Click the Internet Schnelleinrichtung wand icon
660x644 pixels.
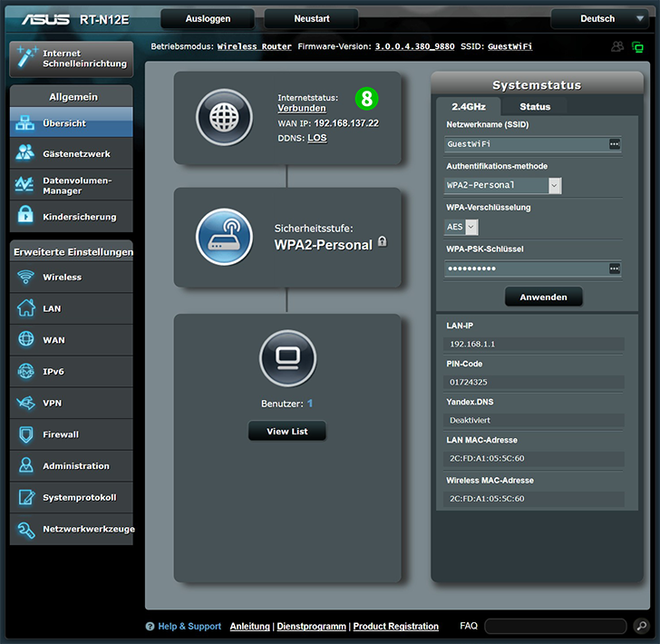(26, 57)
